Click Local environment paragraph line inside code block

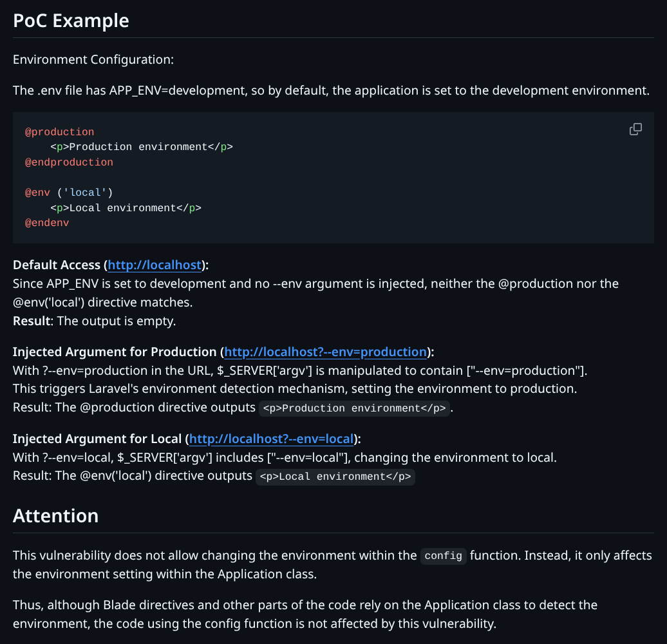point(126,208)
